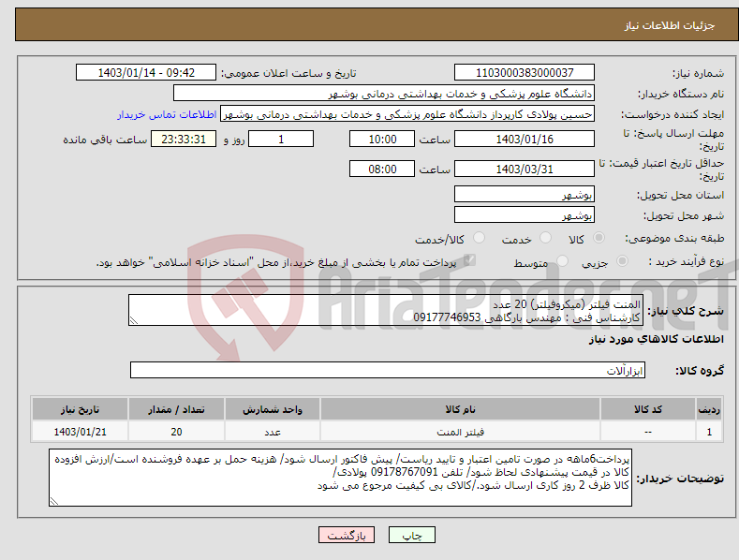The height and width of the screenshot is (560, 739).
Task: Click the delivery province field بوشهر
Action: [x=525, y=194]
